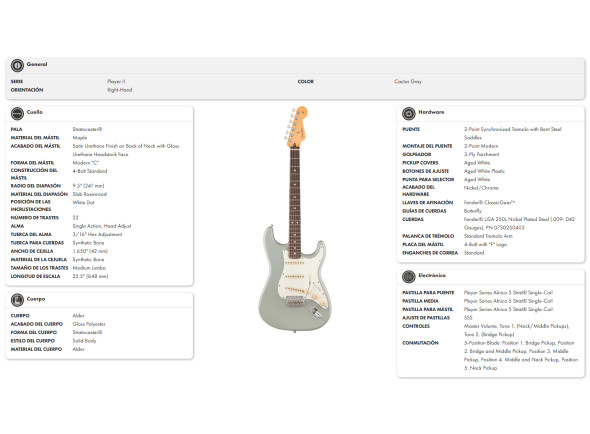Click the 'Slab Rosewood' fingerboard value
590x434 pixels.
coord(90,194)
